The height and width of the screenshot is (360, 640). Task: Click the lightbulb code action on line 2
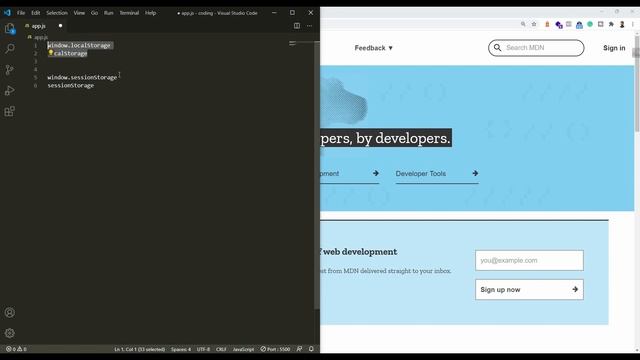pyautogui.click(x=51, y=53)
